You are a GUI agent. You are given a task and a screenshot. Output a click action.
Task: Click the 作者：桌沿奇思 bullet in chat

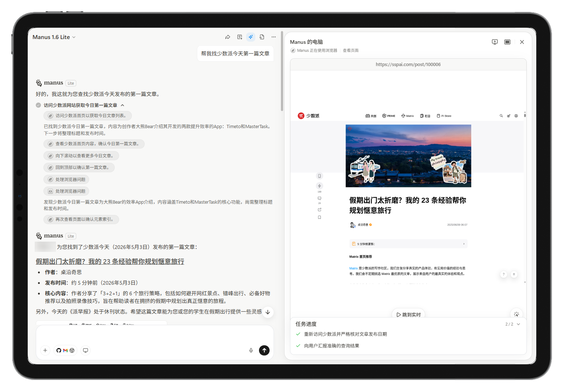point(63,272)
